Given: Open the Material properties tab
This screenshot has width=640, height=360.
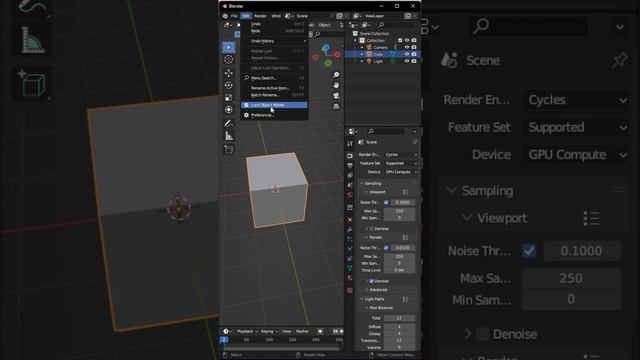Looking at the screenshot, I should click(350, 278).
